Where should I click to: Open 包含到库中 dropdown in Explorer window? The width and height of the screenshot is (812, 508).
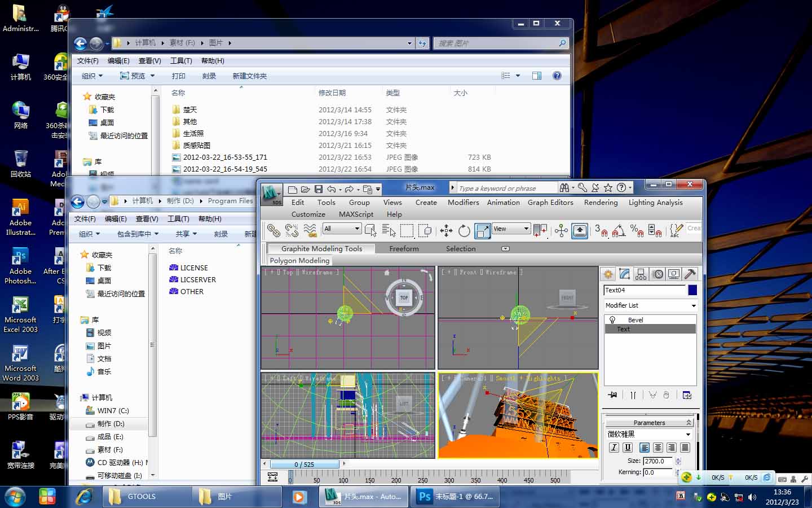(x=138, y=234)
